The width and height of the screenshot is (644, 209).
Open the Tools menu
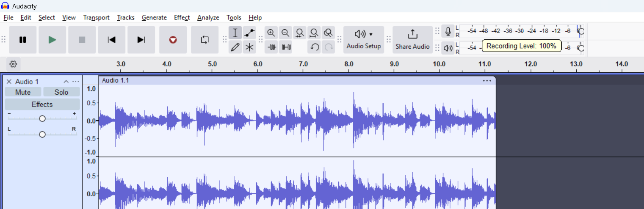click(234, 17)
